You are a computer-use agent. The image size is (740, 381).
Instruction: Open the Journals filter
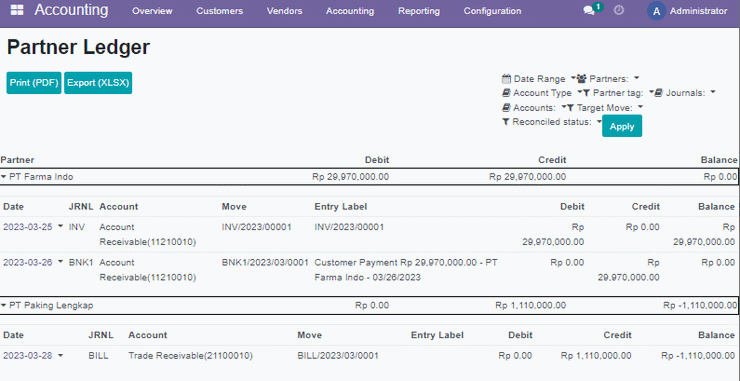685,93
